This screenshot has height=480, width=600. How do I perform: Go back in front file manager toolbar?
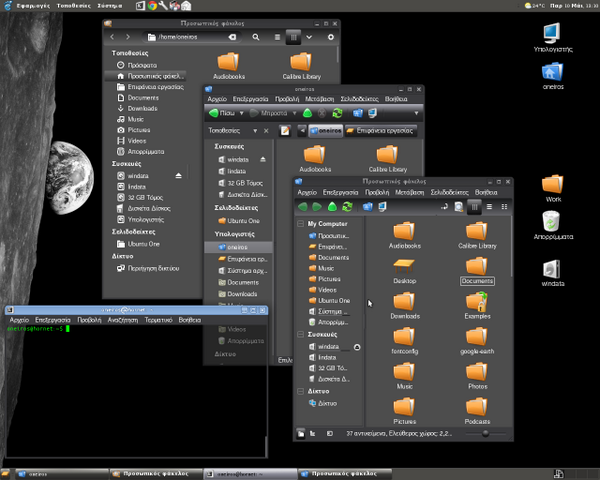[x=303, y=207]
